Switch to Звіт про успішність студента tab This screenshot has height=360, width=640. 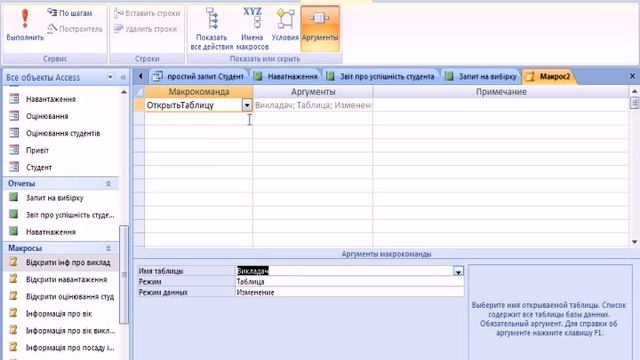[381, 76]
